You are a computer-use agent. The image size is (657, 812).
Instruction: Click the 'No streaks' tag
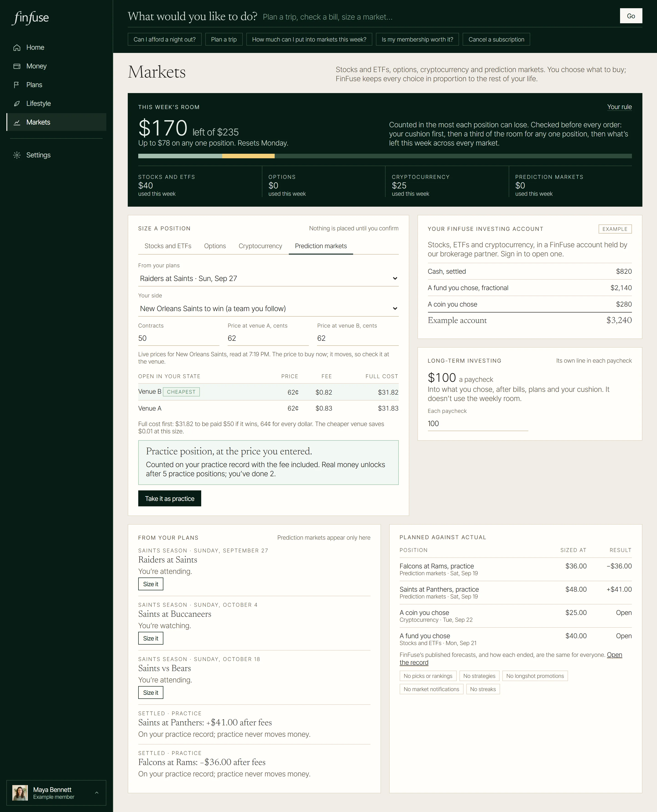pos(483,690)
